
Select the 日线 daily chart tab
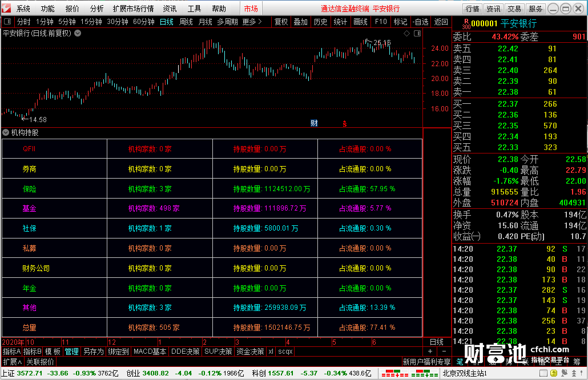167,22
